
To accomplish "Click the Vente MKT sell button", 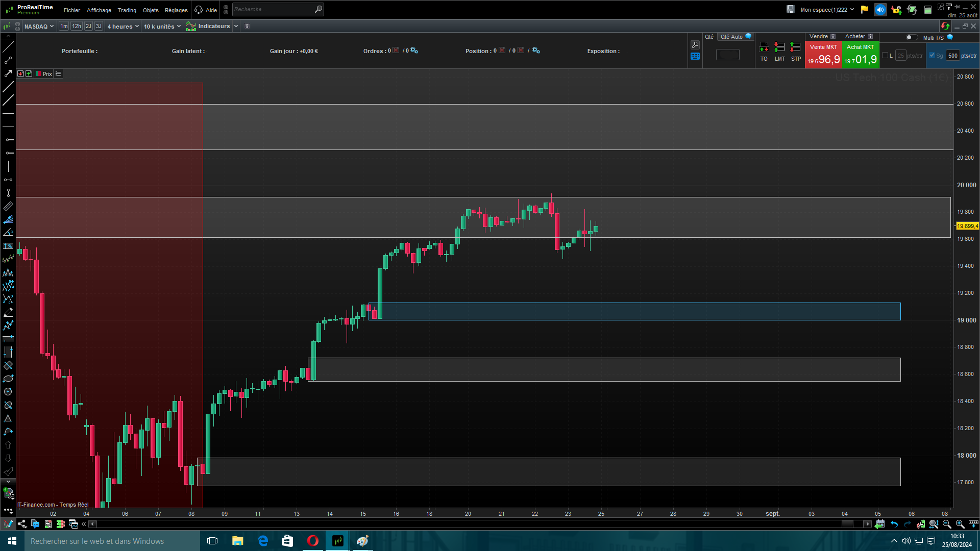I will click(823, 55).
